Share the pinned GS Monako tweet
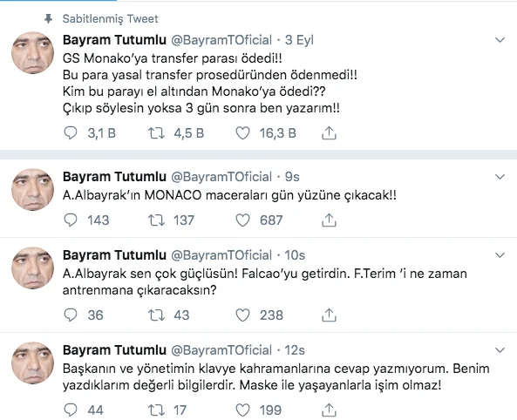Image resolution: width=517 pixels, height=420 pixels. pyautogui.click(x=329, y=133)
